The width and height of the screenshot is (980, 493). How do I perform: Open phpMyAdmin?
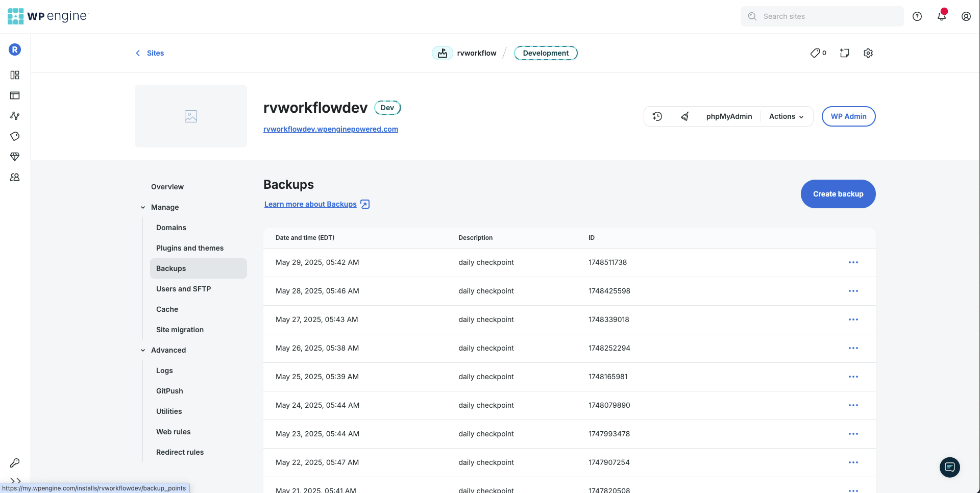point(729,116)
